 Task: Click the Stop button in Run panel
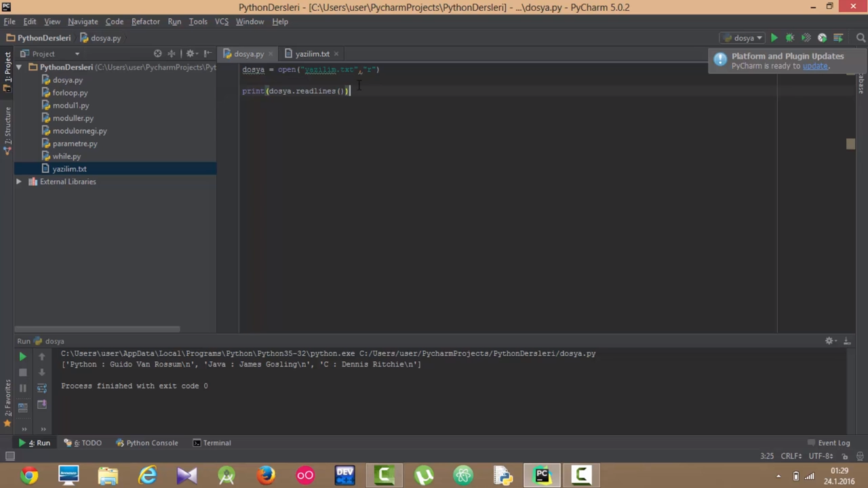click(x=22, y=372)
